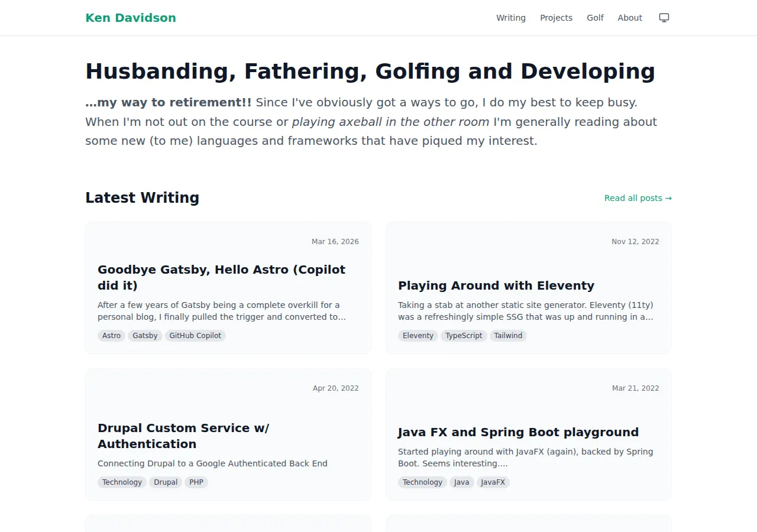Select the JavaFX tag
This screenshot has height=532, width=757.
[493, 482]
